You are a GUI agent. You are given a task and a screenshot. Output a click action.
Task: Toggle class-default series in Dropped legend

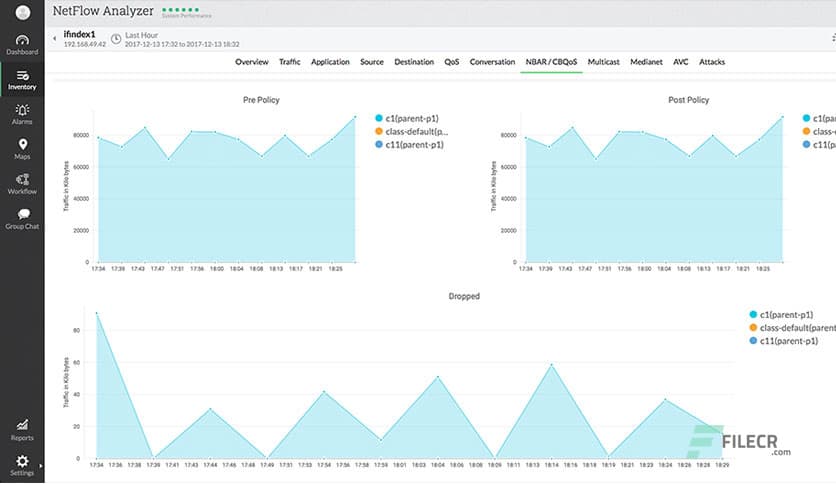pos(792,328)
